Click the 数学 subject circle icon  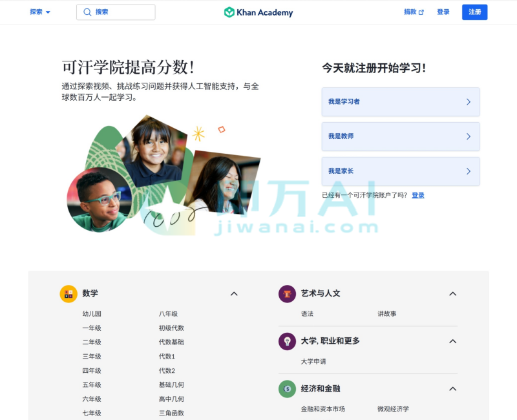69,293
